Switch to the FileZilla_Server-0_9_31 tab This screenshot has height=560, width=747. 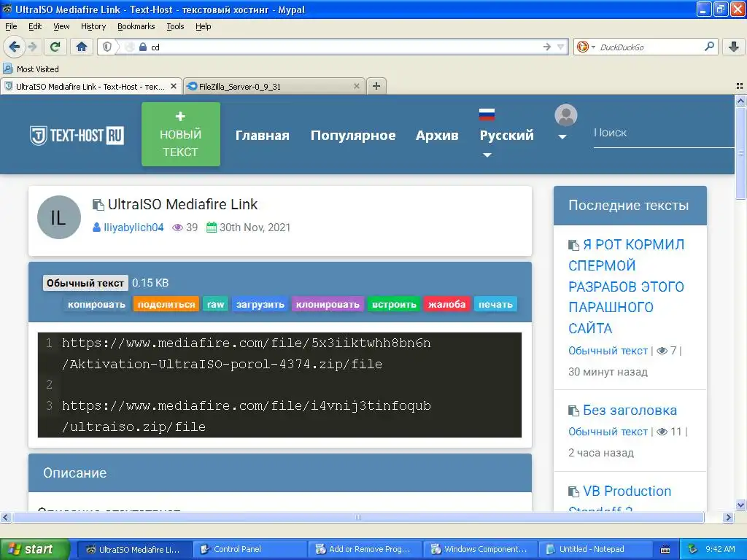click(274, 86)
